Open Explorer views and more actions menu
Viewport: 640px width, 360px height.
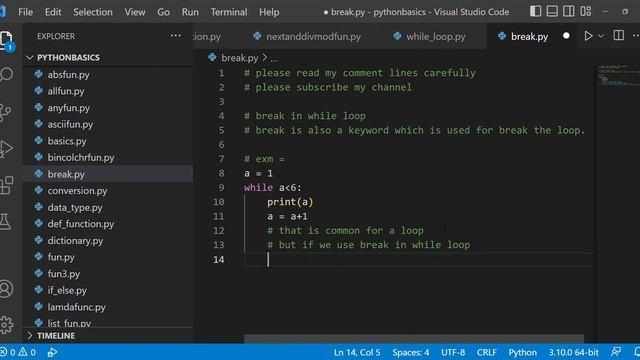click(x=176, y=36)
